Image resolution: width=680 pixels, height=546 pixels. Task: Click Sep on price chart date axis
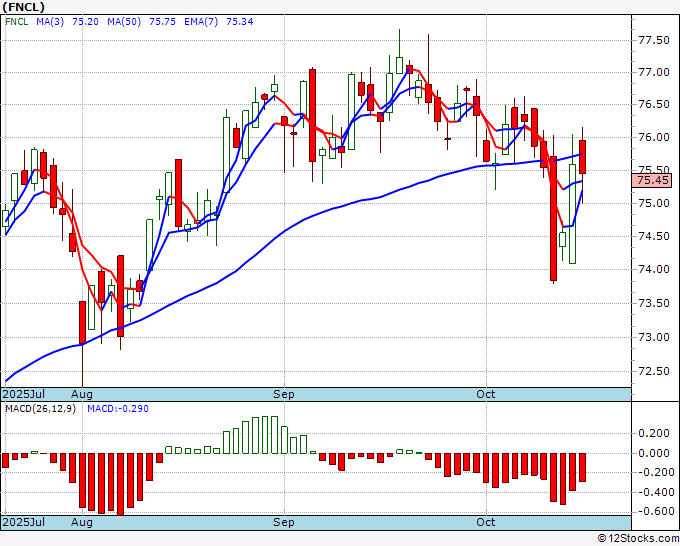pos(284,395)
